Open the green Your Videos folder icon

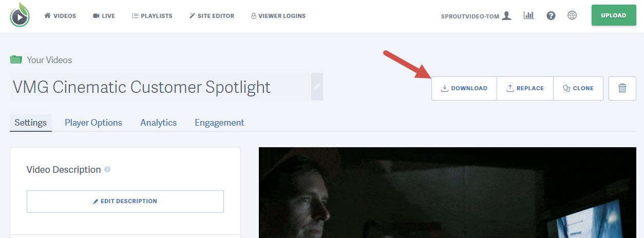(16, 60)
